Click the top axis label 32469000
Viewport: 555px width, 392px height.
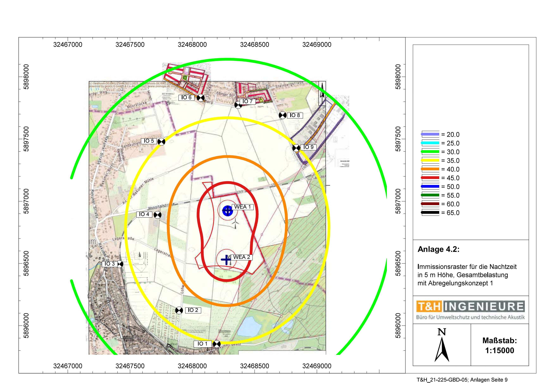317,45
